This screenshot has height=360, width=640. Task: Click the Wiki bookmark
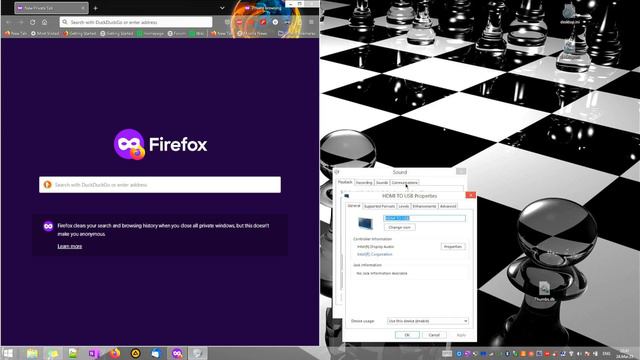[x=197, y=33]
